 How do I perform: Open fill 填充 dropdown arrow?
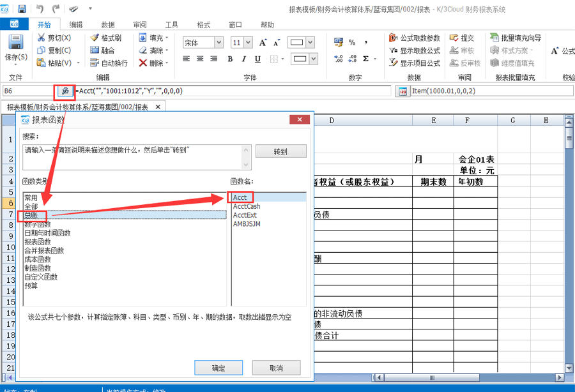pyautogui.click(x=167, y=38)
